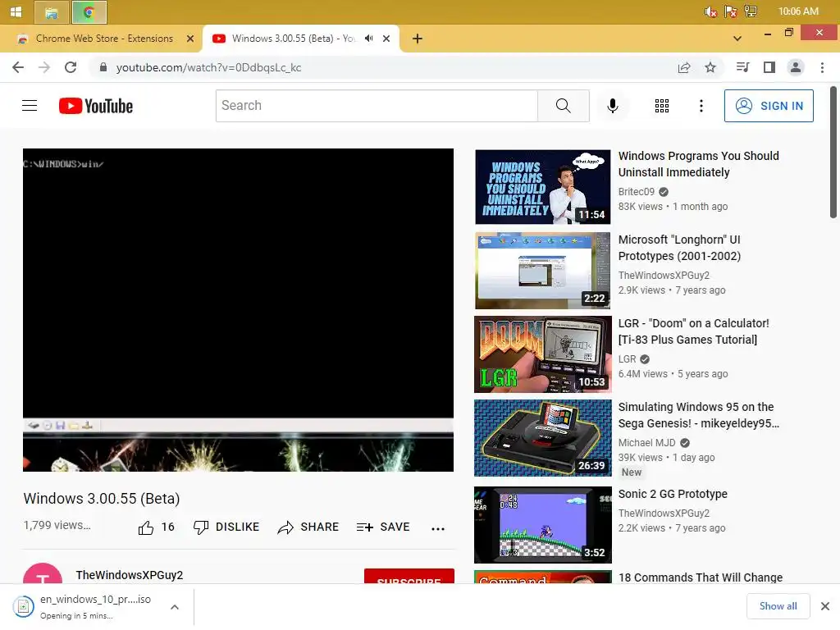Open the Microsoft "Longhorn" UI Prototypes title
840x630 pixels.
click(x=679, y=248)
